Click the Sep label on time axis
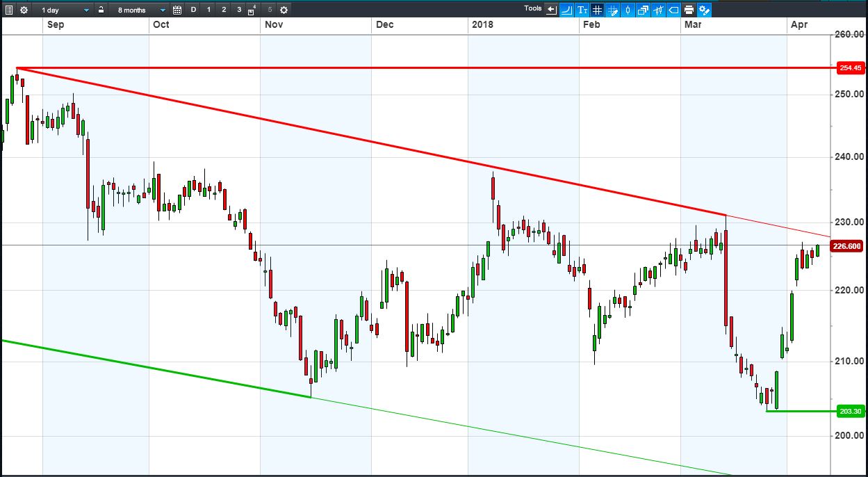The width and height of the screenshot is (868, 477). [56, 24]
